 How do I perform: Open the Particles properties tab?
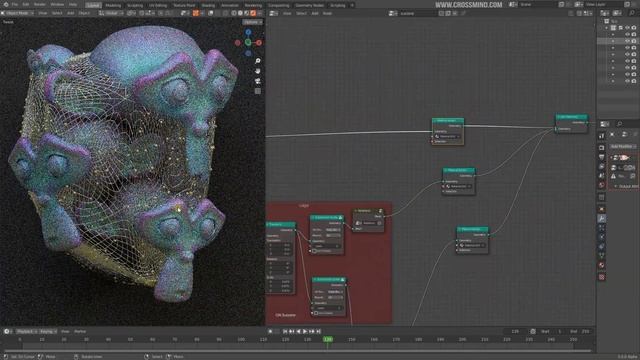602,228
